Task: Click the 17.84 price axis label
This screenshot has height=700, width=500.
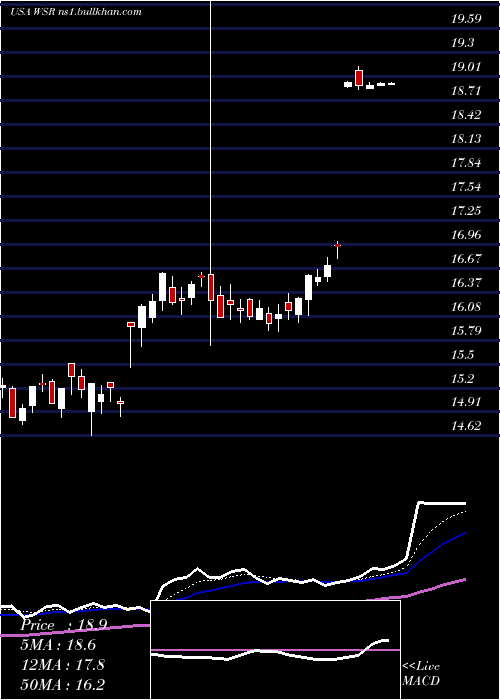Action: 466,163
